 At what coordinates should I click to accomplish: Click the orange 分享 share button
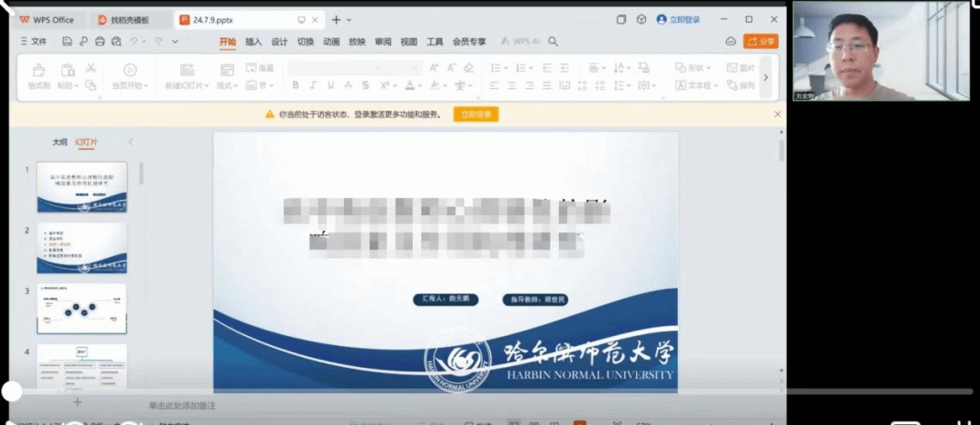coord(760,42)
